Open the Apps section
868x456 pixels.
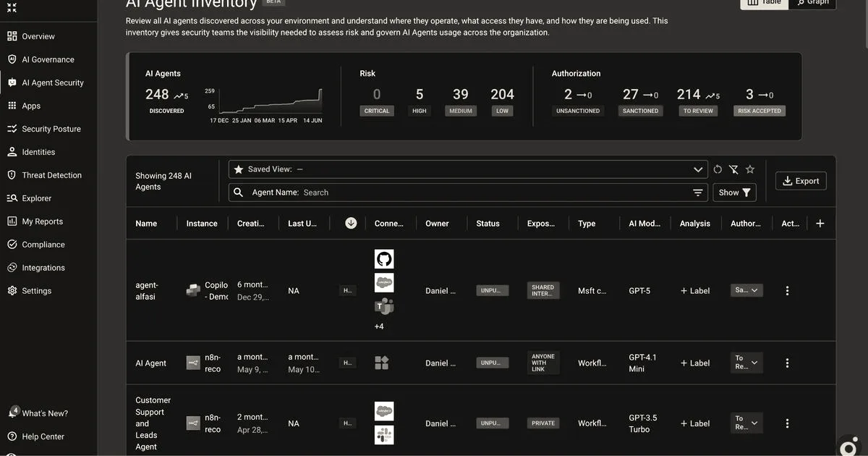point(31,106)
